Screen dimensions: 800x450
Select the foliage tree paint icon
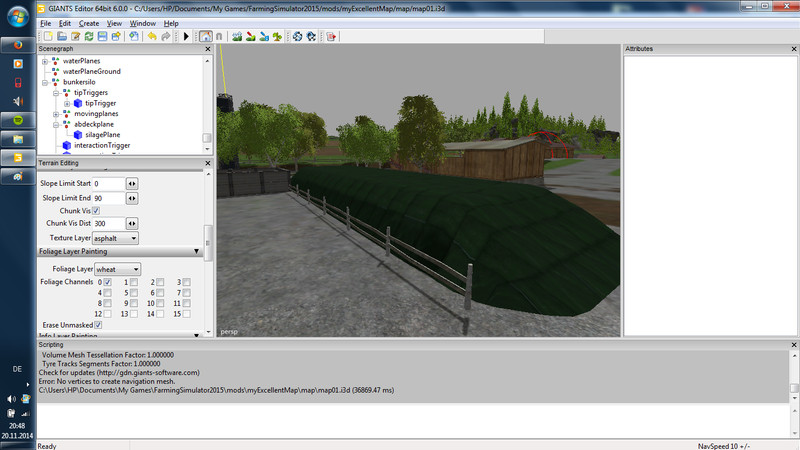coord(277,36)
